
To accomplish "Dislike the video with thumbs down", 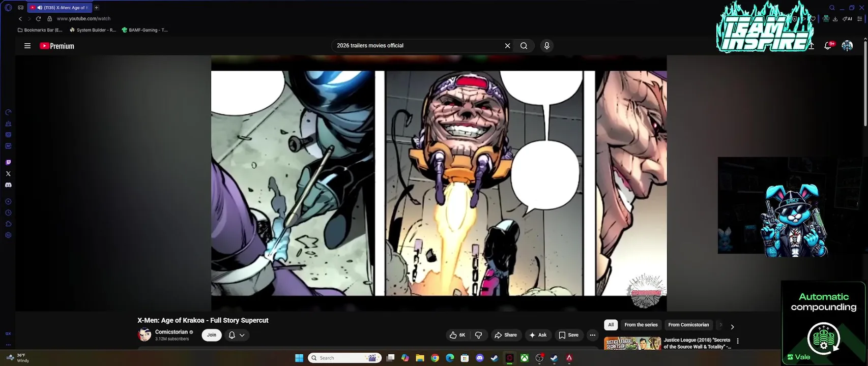I will [478, 335].
